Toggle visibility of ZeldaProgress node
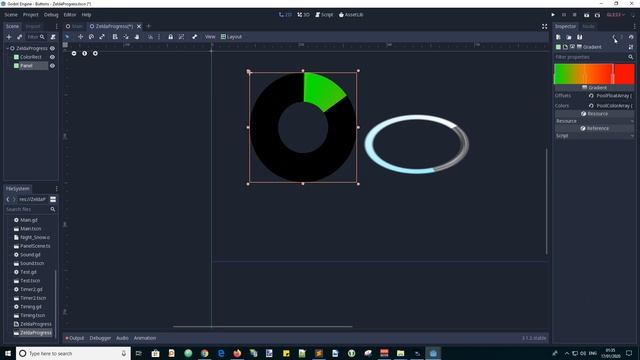Screen dimensions: 640x360 [52, 48]
